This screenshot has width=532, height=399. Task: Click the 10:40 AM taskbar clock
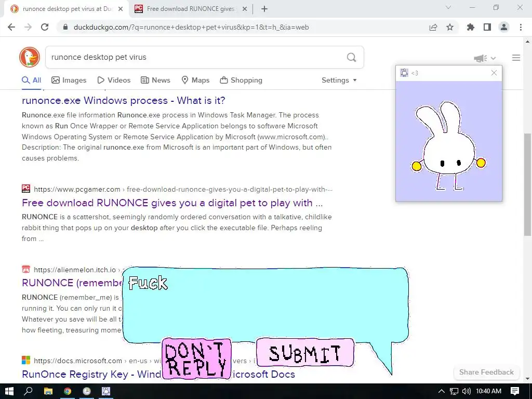[x=488, y=391]
